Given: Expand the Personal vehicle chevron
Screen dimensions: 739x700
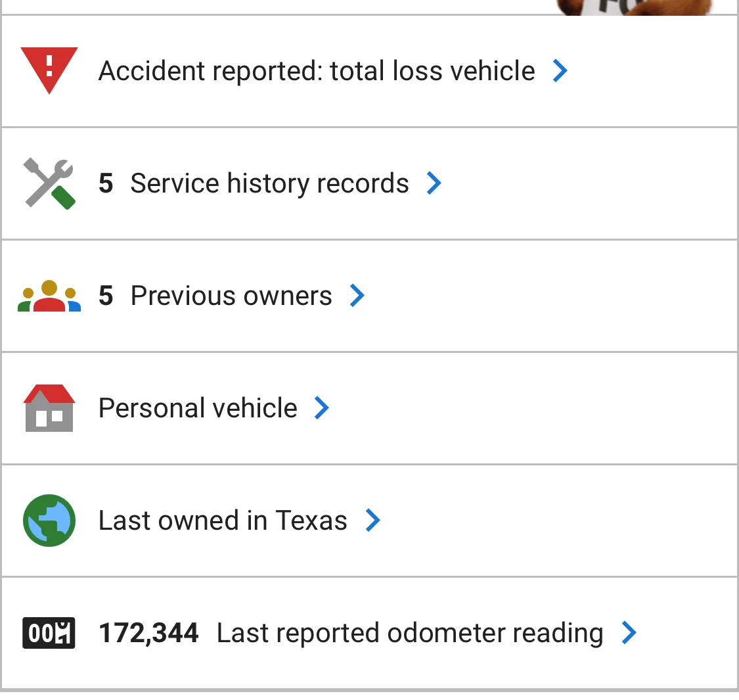Looking at the screenshot, I should (x=322, y=408).
